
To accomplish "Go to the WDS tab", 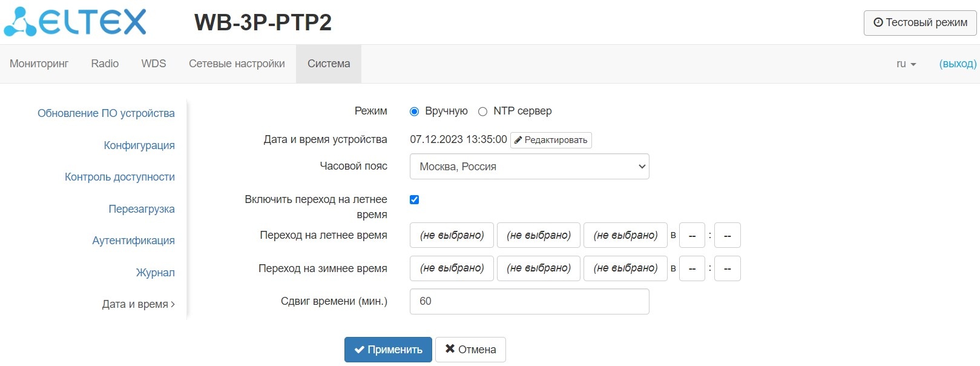I will [x=154, y=64].
